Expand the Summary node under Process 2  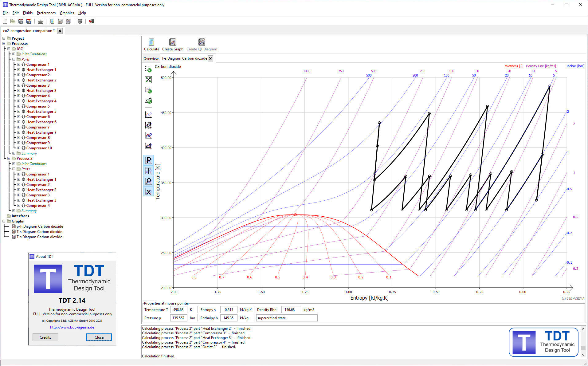click(x=14, y=211)
